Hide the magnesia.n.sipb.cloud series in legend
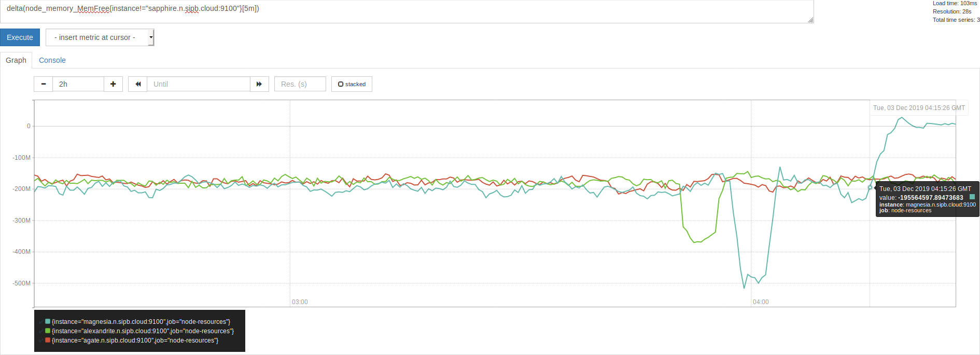The height and width of the screenshot is (355, 980). pyautogui.click(x=140, y=322)
